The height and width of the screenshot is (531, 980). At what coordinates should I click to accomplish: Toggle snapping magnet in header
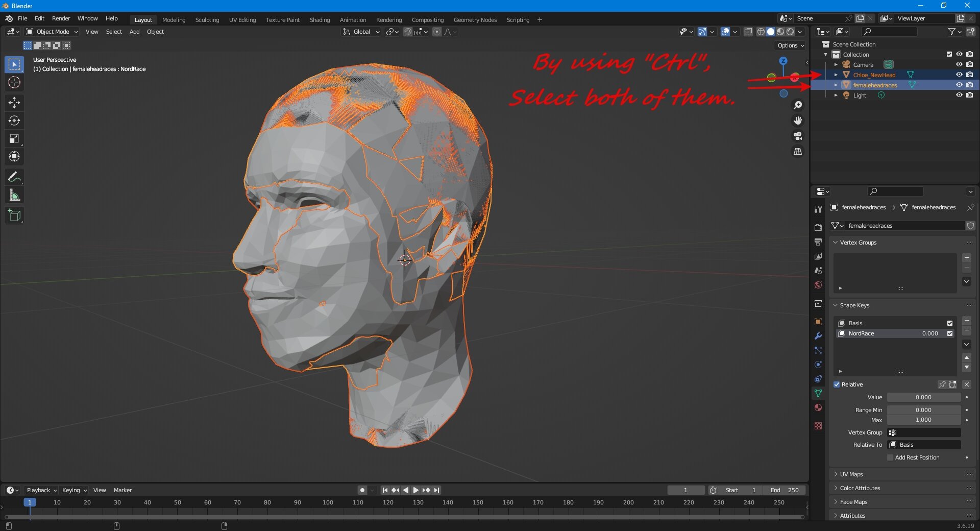point(407,32)
